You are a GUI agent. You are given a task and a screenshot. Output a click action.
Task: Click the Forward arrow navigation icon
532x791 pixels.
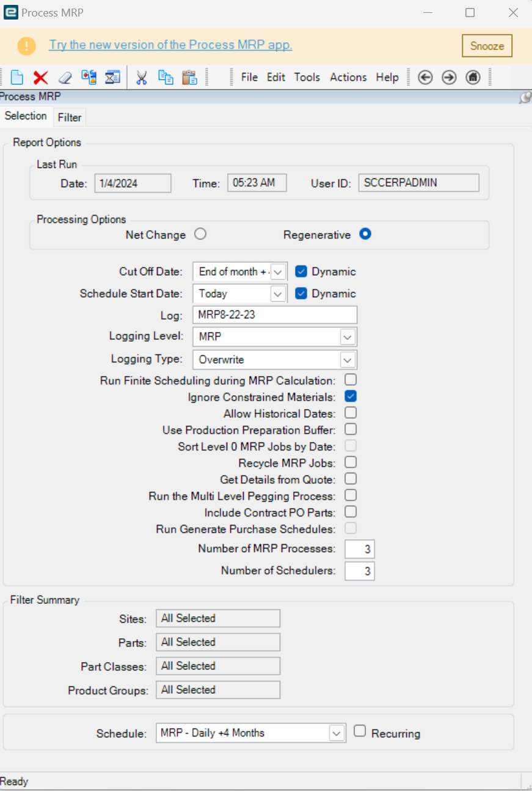coord(449,78)
